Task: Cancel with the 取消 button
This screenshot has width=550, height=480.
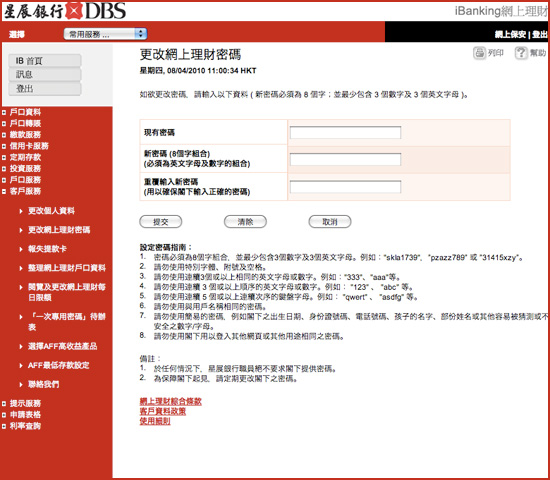Action: coord(330,222)
